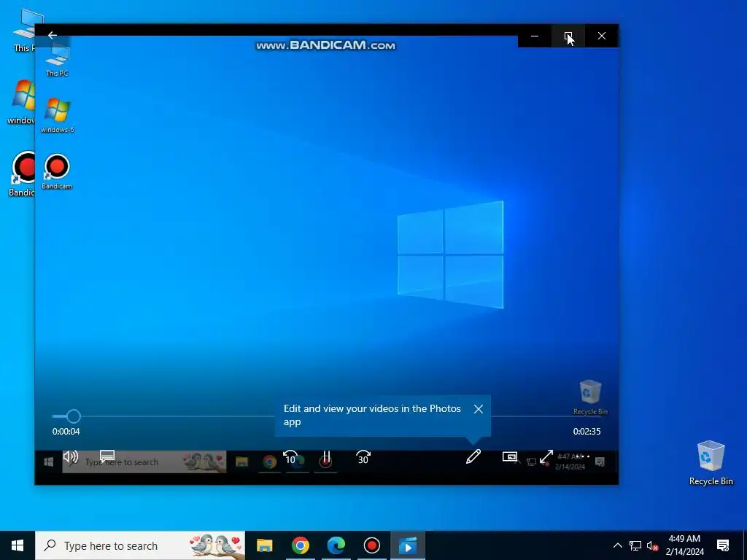
Task: Open the Windows Start menu
Action: pyautogui.click(x=18, y=545)
